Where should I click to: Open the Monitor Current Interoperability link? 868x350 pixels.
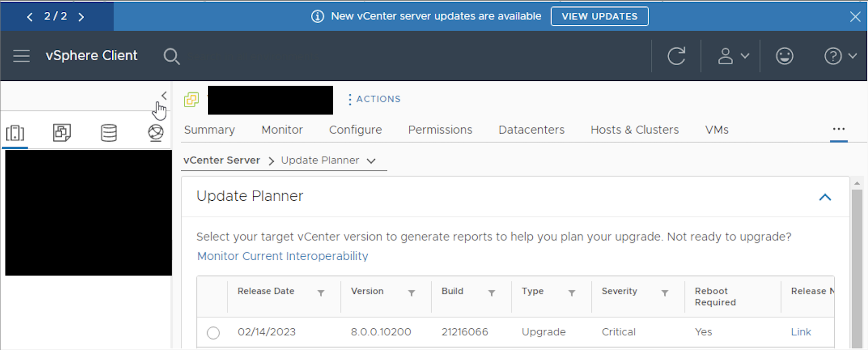click(x=283, y=256)
